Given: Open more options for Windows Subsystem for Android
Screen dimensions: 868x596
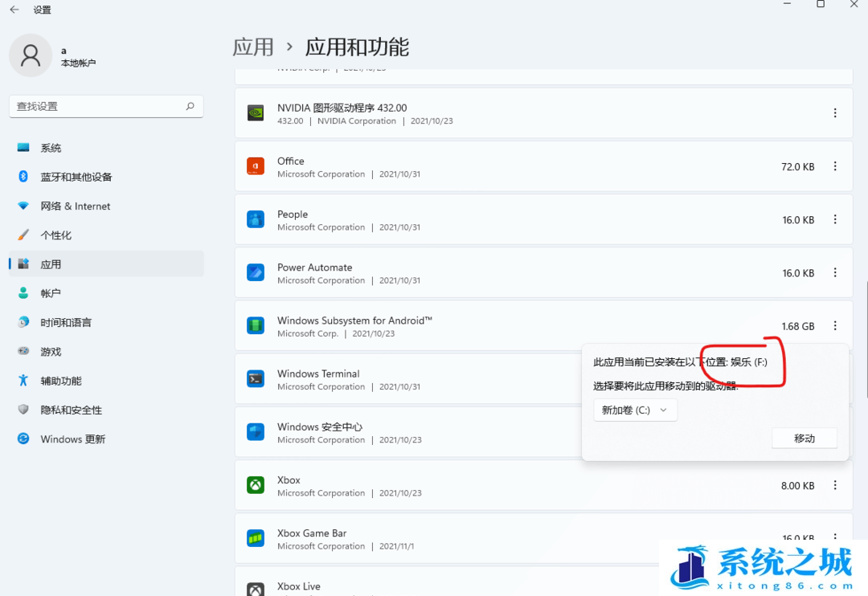Looking at the screenshot, I should coord(835,325).
